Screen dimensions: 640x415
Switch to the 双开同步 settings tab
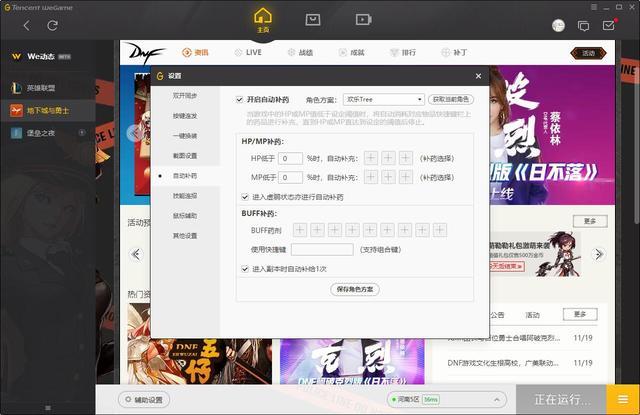click(183, 95)
